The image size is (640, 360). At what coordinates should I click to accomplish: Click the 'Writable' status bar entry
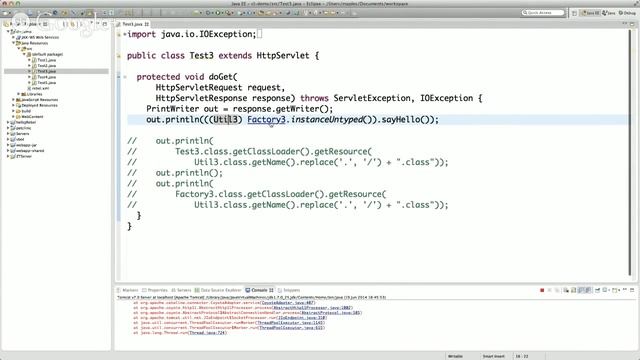[x=455, y=356]
